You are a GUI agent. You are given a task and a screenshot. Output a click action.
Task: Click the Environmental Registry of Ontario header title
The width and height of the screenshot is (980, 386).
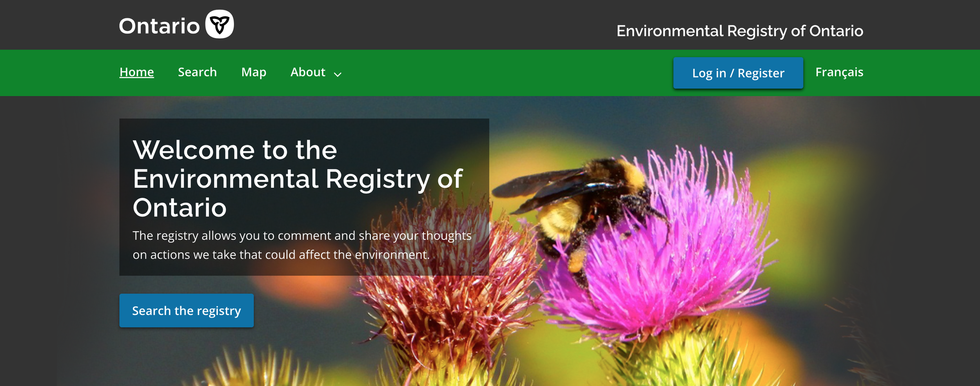740,31
